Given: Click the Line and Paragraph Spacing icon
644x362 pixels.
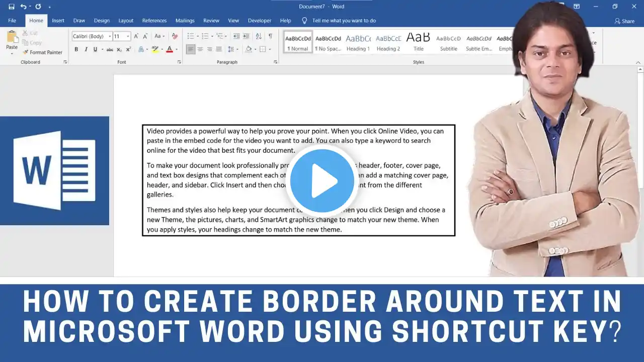Looking at the screenshot, I should 230,49.
